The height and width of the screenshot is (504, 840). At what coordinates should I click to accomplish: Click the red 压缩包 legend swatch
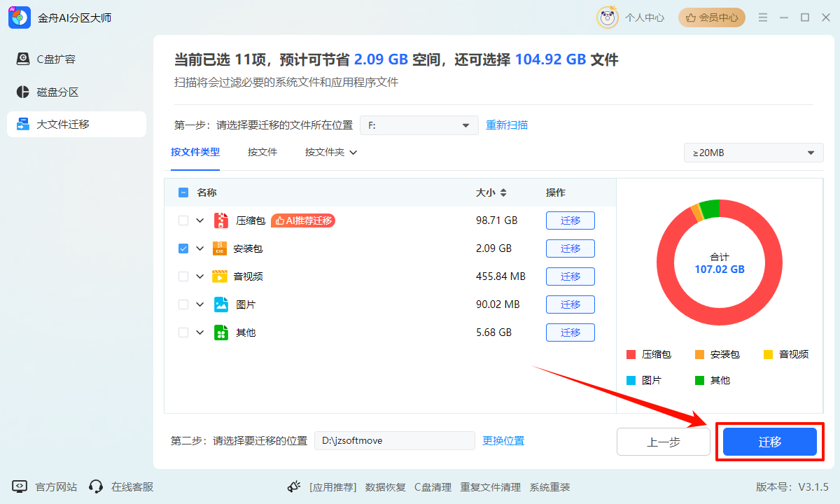click(x=631, y=354)
